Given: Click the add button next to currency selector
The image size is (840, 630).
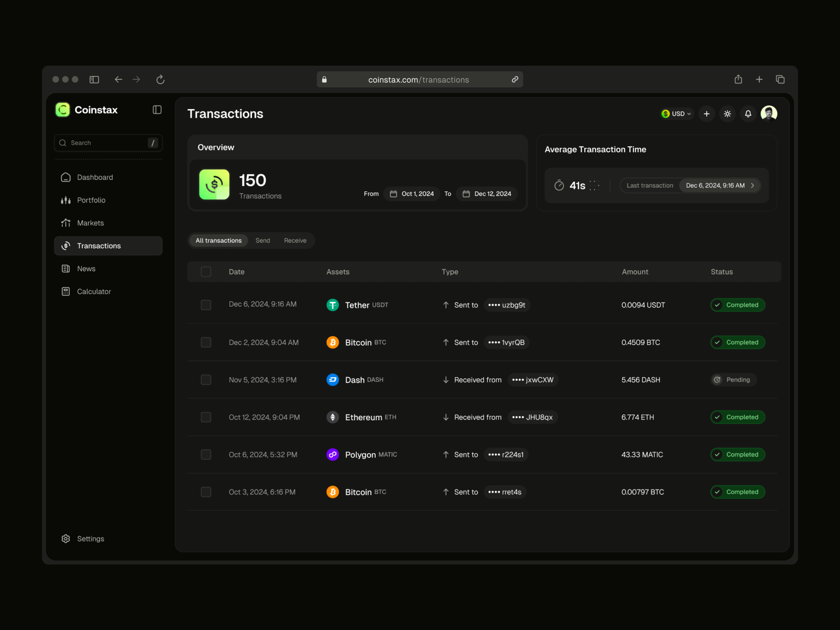Looking at the screenshot, I should click(x=706, y=114).
